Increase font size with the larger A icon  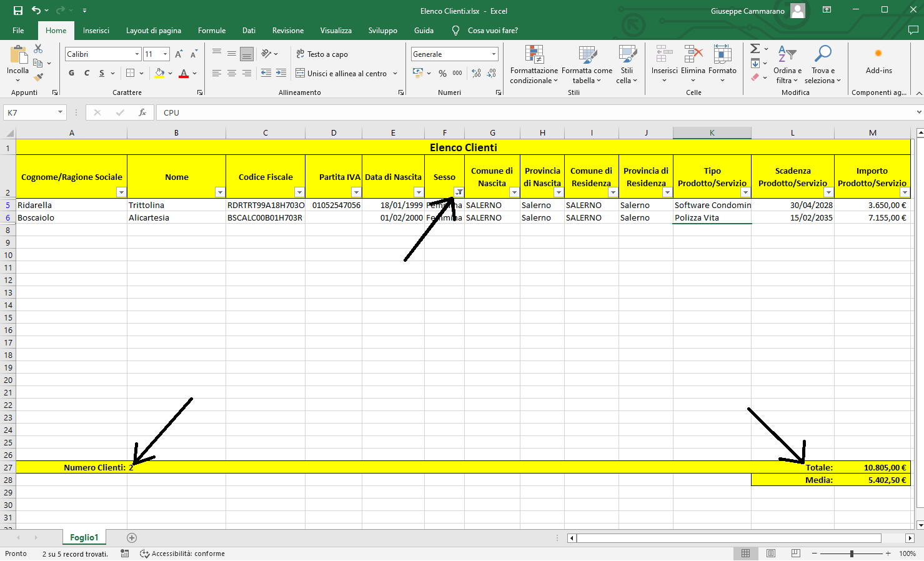click(179, 54)
